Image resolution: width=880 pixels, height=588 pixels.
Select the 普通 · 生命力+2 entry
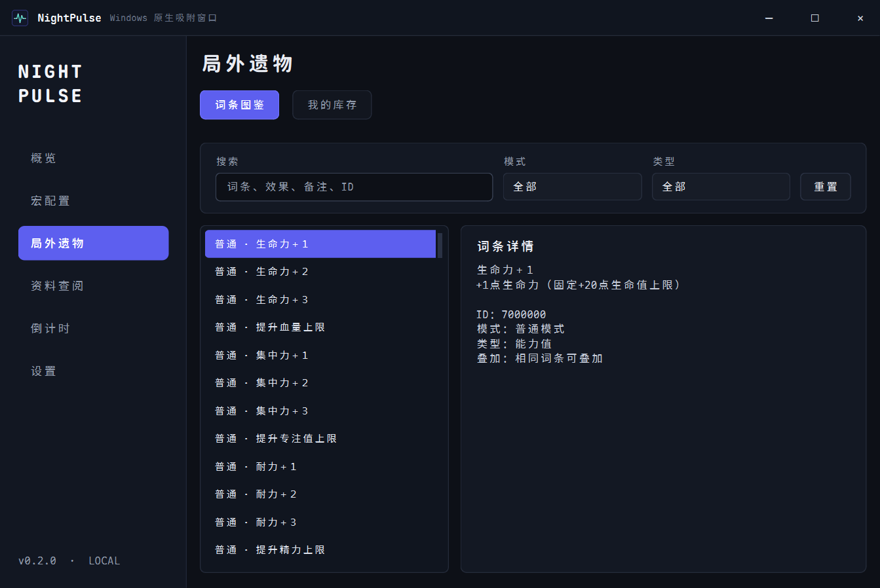coord(320,271)
